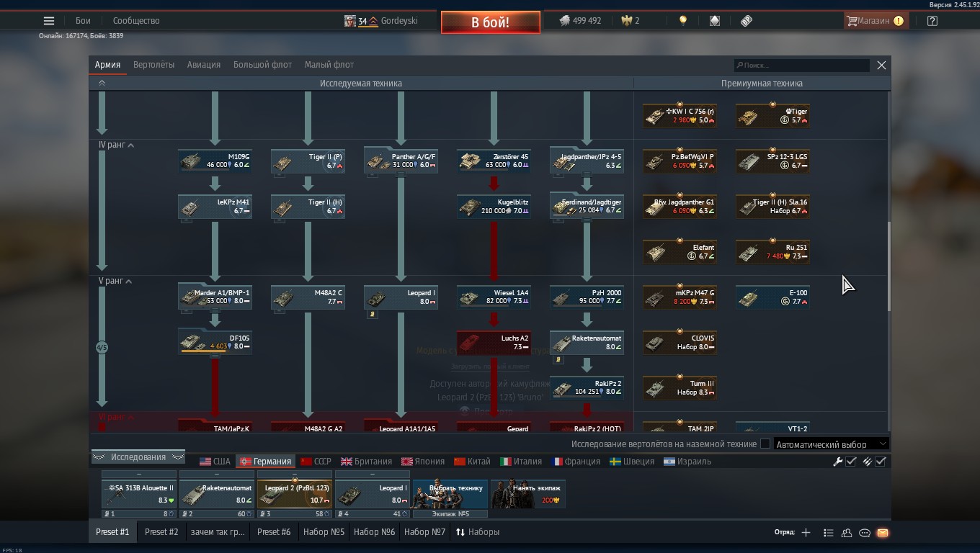The height and width of the screenshot is (553, 980).
Task: Click the ammo auto-refill icon
Action: pyautogui.click(x=868, y=462)
